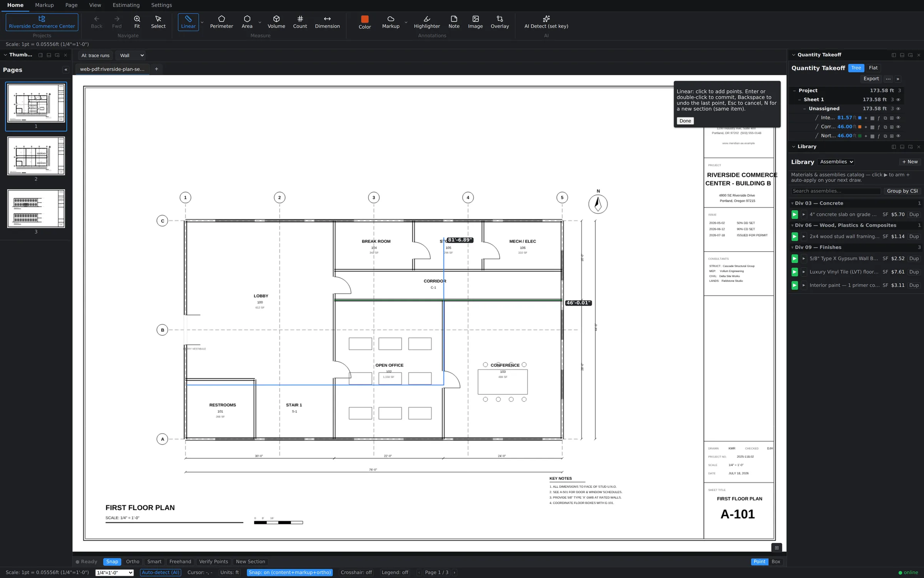Open the Page ribbon tab

click(x=71, y=5)
